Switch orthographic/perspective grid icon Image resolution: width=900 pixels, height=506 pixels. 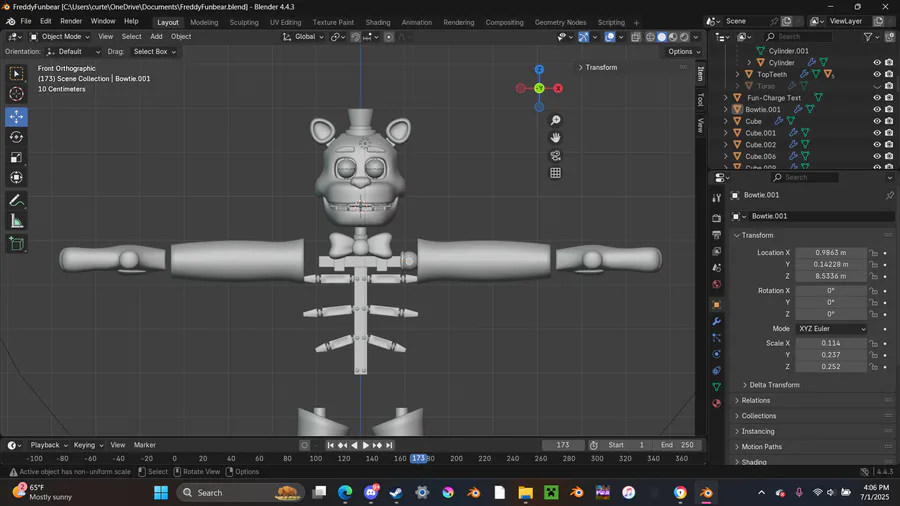(x=555, y=173)
